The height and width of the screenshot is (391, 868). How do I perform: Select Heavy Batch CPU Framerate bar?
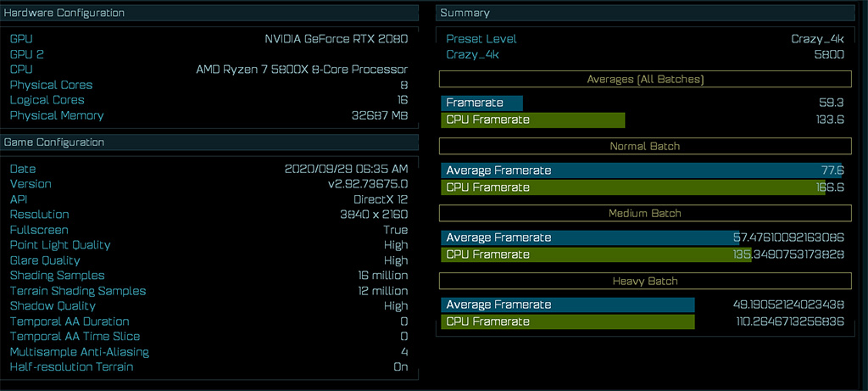coord(568,321)
